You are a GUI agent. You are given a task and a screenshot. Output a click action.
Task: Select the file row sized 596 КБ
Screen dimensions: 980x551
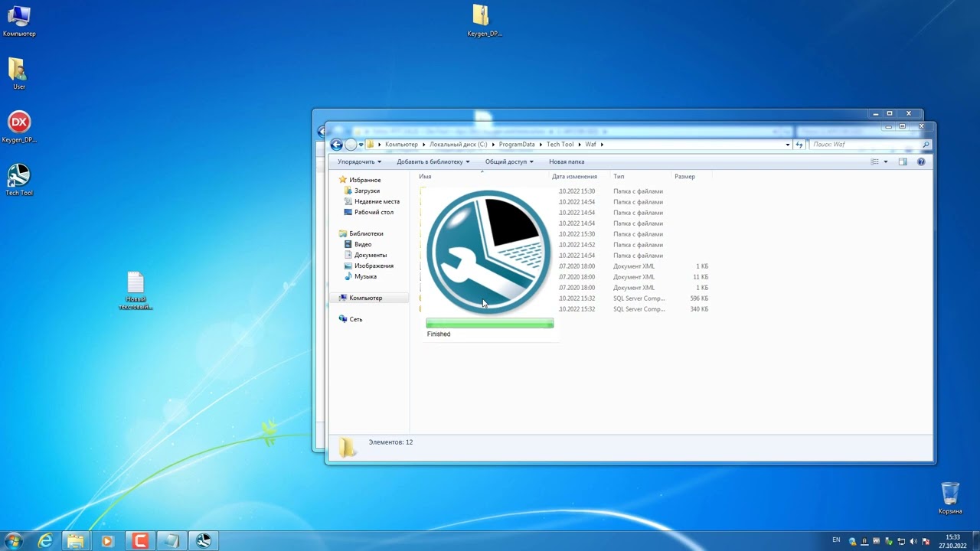point(565,298)
